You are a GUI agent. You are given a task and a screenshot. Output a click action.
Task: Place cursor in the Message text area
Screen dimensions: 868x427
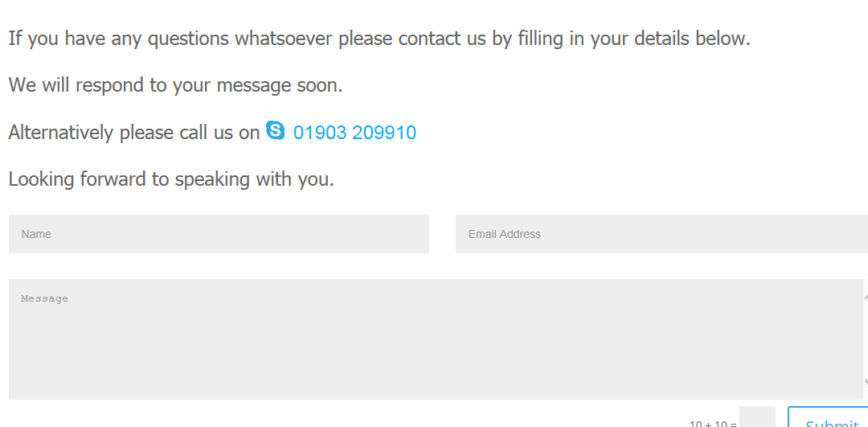[434, 339]
